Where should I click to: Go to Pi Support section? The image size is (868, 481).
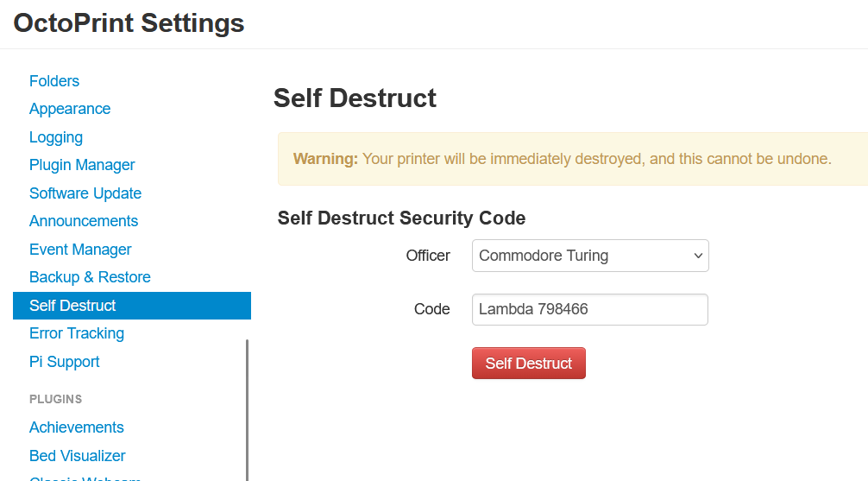(x=65, y=362)
